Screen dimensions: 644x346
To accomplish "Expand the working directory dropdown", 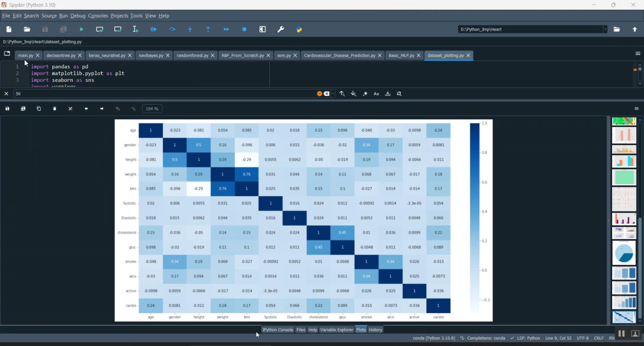I will (605, 29).
